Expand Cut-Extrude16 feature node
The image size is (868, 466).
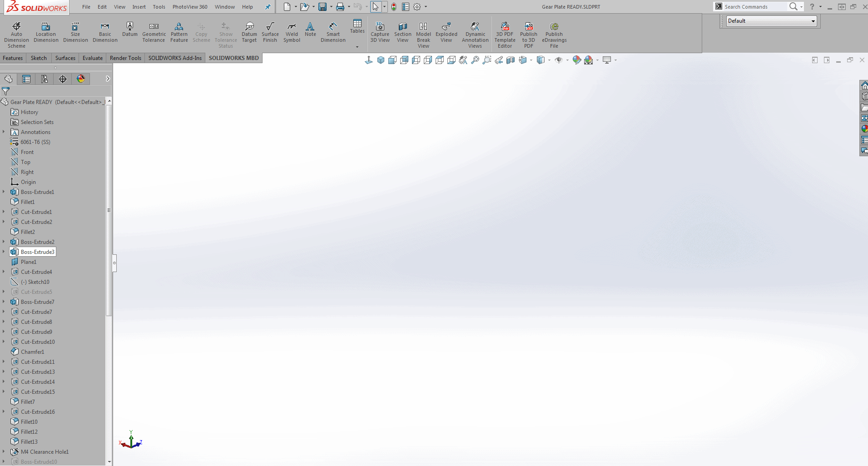coord(4,411)
